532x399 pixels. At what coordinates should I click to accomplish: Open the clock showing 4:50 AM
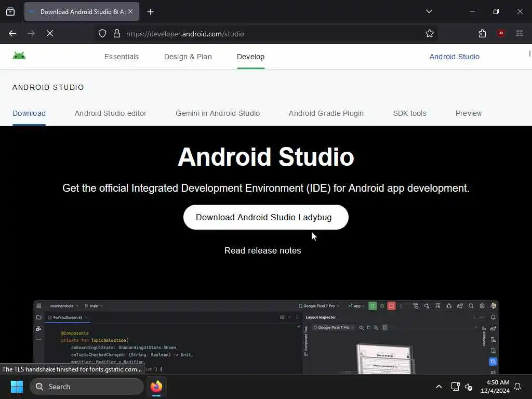tap(495, 387)
